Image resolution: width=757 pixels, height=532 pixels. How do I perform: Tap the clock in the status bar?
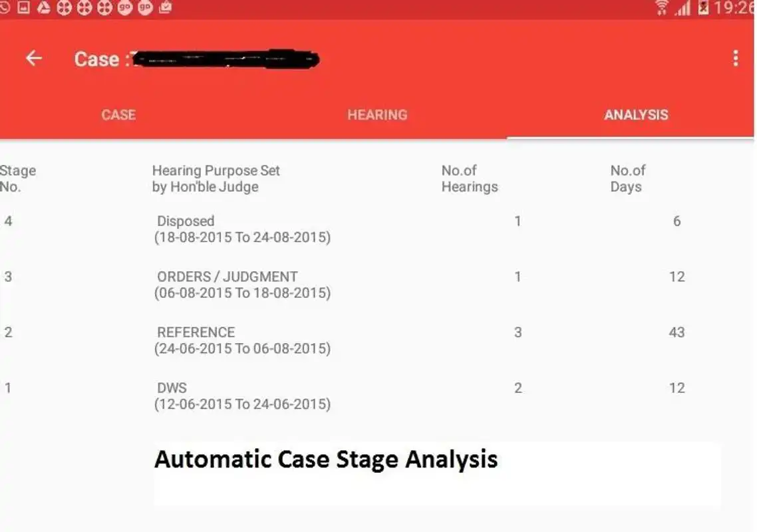tap(735, 9)
